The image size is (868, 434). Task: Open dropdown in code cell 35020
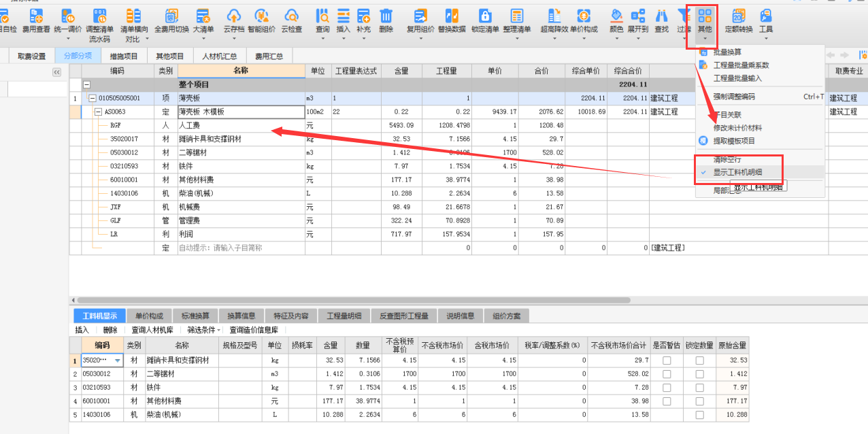point(118,361)
